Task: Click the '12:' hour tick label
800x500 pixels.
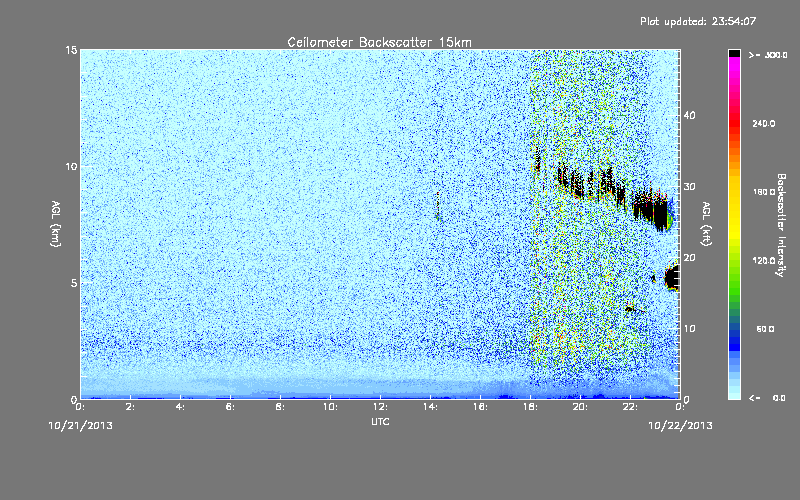Action: pos(380,407)
